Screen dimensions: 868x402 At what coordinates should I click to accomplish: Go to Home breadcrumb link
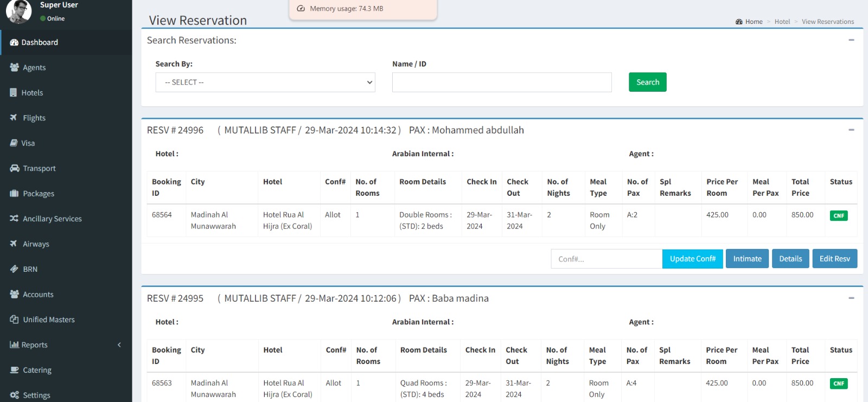point(754,22)
